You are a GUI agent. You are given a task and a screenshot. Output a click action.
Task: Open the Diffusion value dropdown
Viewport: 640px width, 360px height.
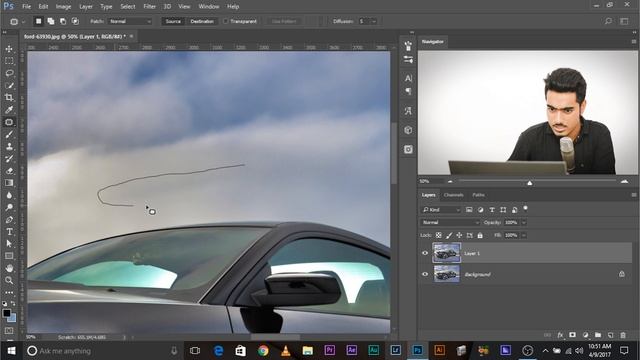coord(373,21)
